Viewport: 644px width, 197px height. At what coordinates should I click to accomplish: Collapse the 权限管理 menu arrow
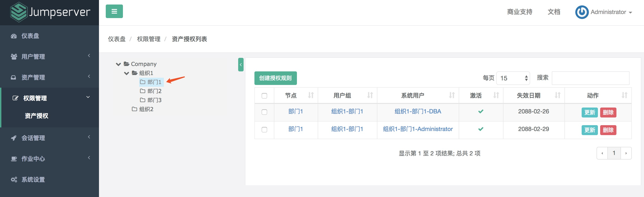pyautogui.click(x=88, y=97)
